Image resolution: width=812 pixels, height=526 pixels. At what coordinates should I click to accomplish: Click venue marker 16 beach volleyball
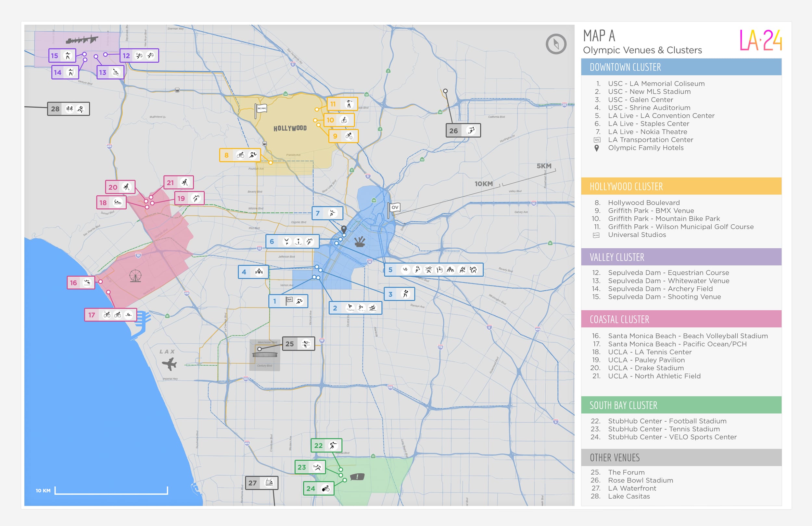(81, 283)
